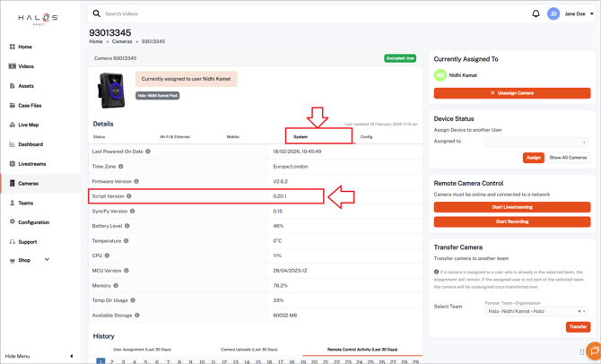Click the Jane Doe avatar icon
Viewport: 601px width, 364px height.
pyautogui.click(x=553, y=13)
